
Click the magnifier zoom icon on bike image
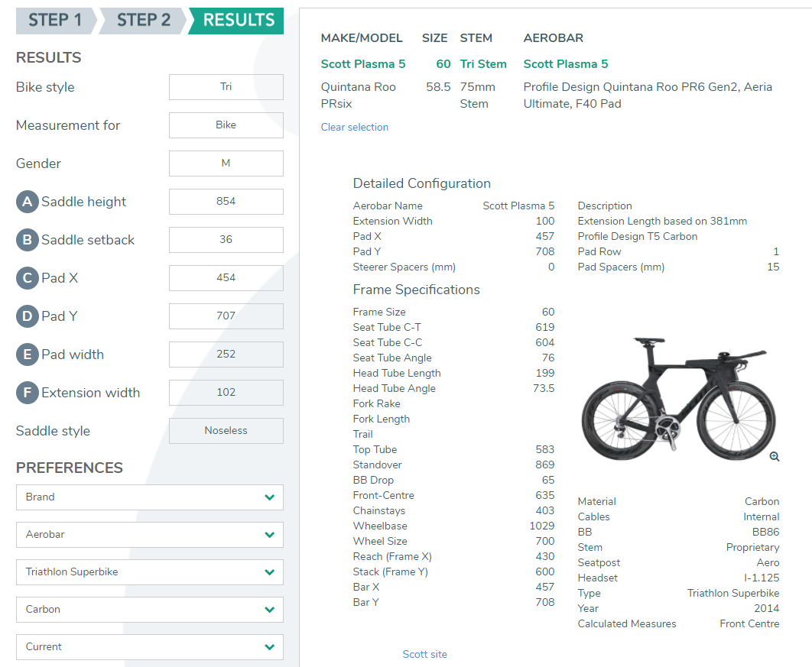click(775, 456)
